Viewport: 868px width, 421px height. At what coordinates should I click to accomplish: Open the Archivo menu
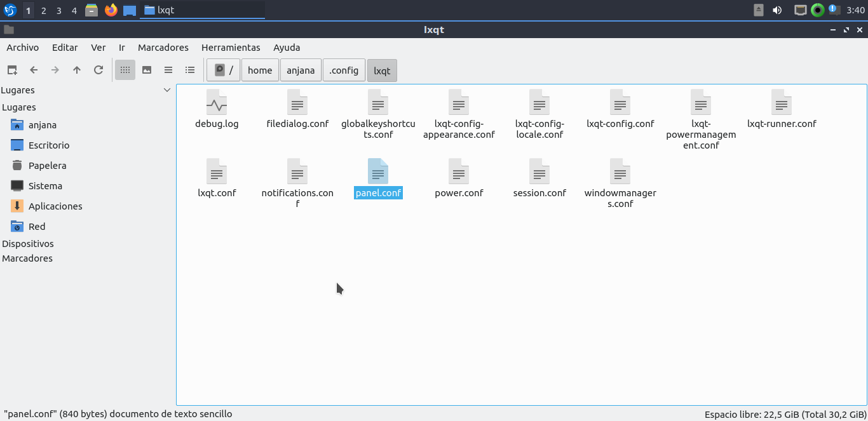coord(22,47)
